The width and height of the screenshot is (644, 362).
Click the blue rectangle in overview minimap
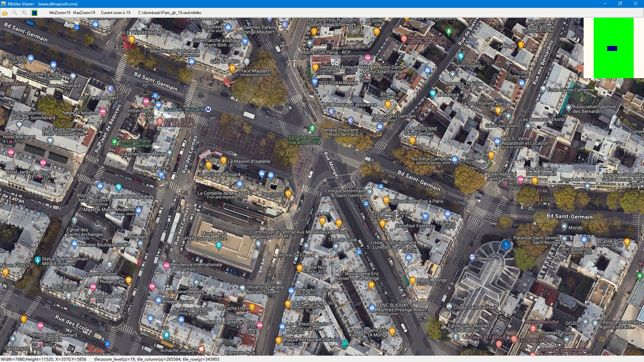tap(612, 48)
